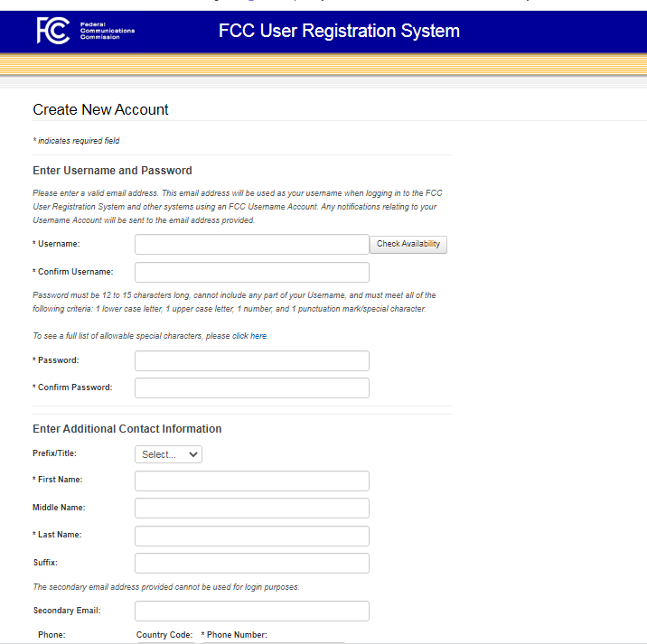Image resolution: width=647 pixels, height=644 pixels.
Task: Click the Phone Number label
Action: tap(237, 635)
